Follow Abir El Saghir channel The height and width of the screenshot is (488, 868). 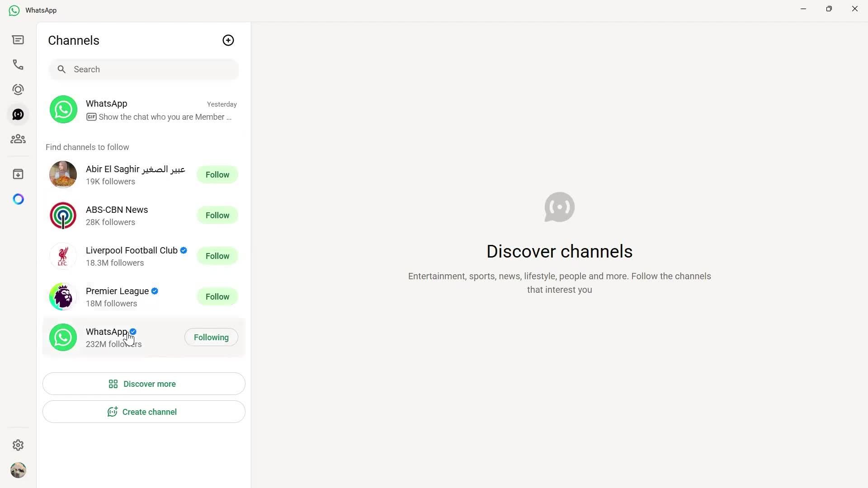[x=217, y=174]
